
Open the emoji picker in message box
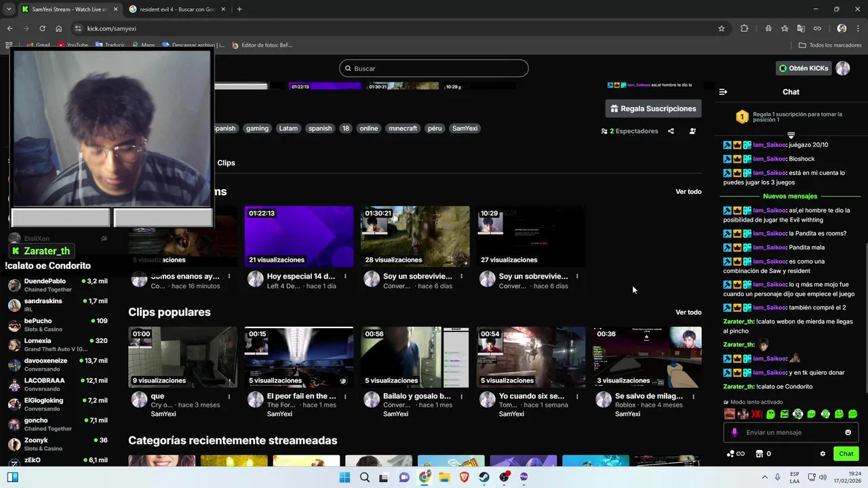(848, 432)
